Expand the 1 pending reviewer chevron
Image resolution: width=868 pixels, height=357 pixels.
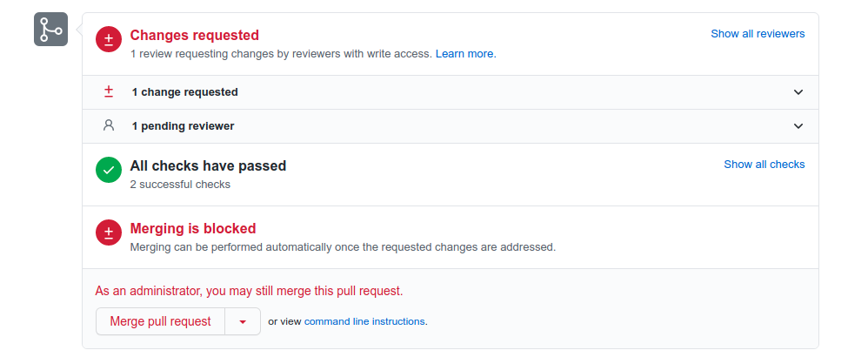pyautogui.click(x=798, y=126)
